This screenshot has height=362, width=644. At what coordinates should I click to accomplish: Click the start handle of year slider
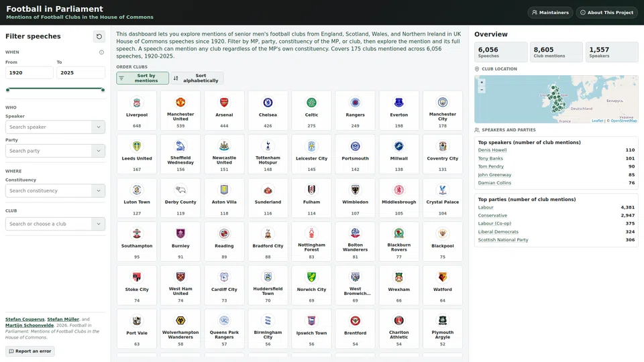click(7, 90)
